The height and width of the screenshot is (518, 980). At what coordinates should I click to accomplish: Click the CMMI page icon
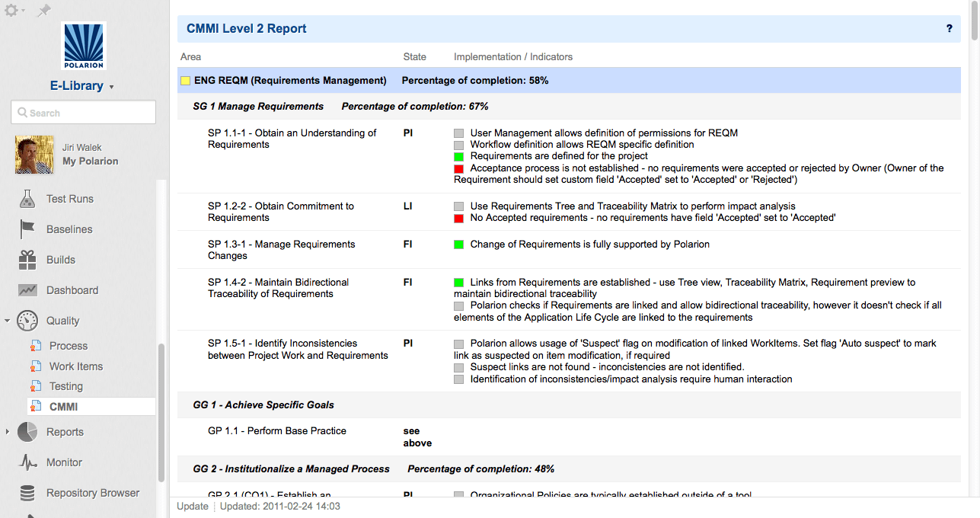click(x=36, y=407)
